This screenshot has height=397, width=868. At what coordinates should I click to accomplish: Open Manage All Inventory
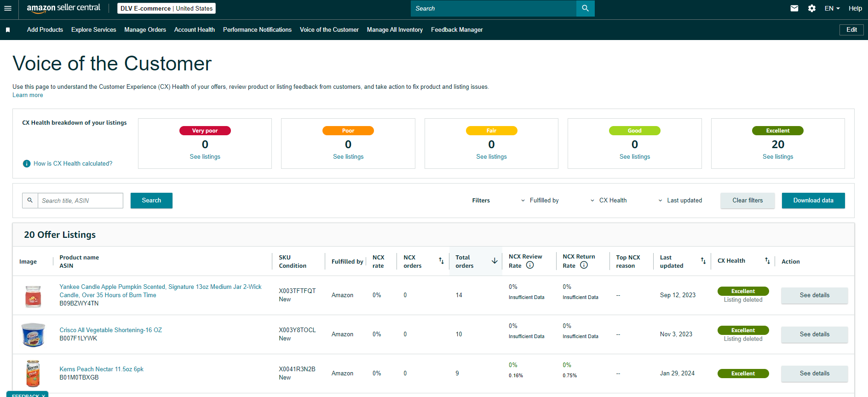tap(395, 30)
